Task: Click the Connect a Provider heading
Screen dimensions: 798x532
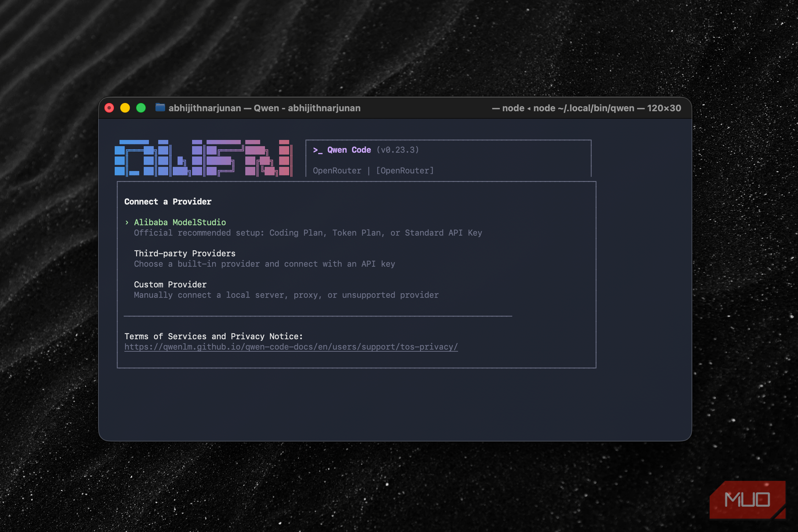Action: tap(168, 201)
